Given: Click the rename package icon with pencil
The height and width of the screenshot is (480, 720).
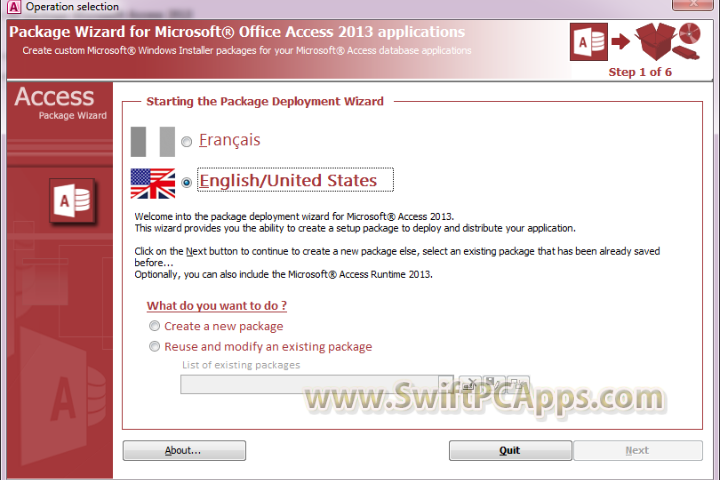Looking at the screenshot, I should (494, 384).
